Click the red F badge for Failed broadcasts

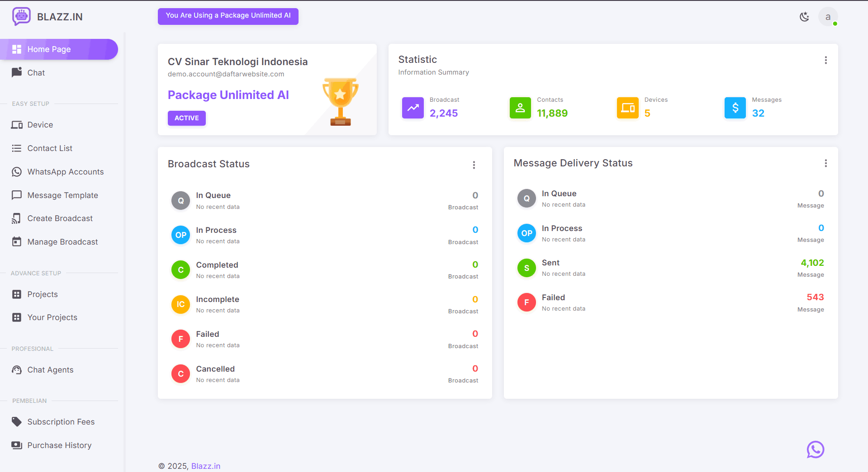click(180, 339)
